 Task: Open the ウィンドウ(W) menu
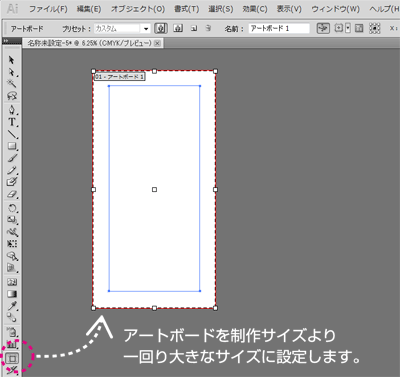(x=335, y=9)
